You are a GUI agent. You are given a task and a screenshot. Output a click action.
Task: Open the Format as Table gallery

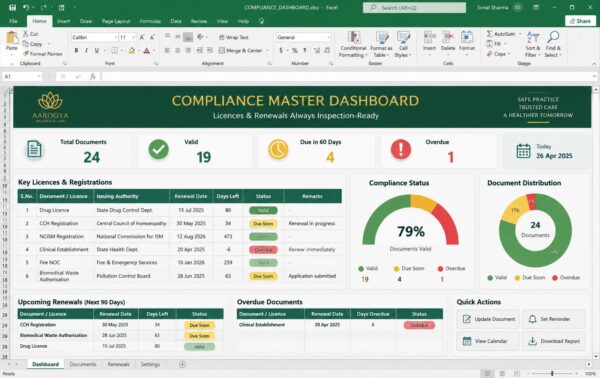pyautogui.click(x=381, y=44)
